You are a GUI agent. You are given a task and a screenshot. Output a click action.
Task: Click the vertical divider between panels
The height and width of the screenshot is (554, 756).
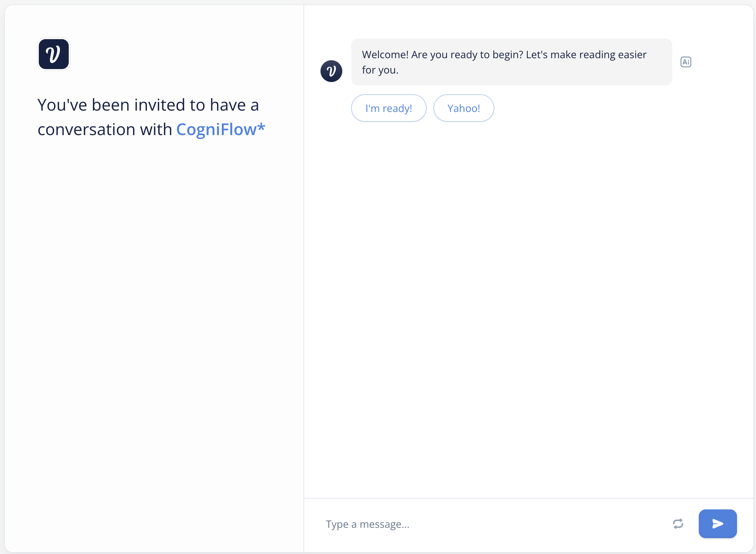[303, 272]
